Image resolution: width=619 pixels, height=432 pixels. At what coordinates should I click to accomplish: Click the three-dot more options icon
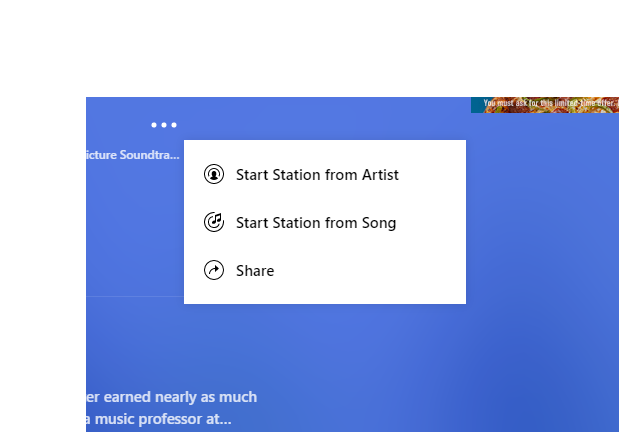164,125
